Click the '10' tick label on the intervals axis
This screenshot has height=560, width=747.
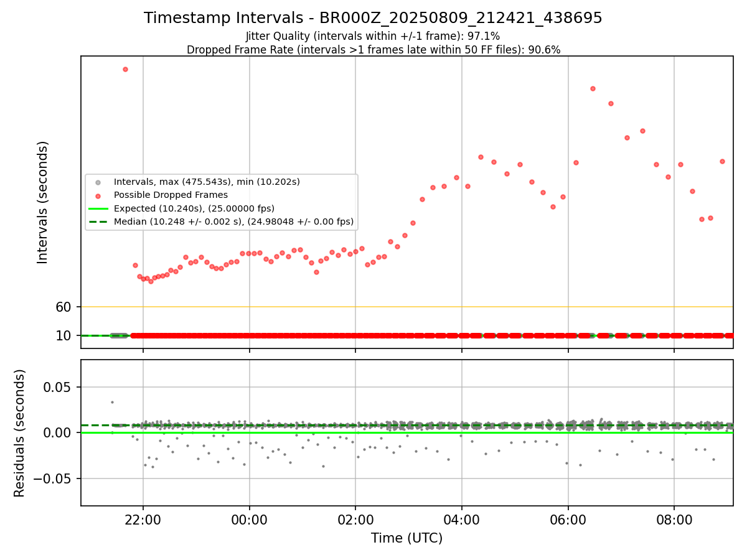(64, 335)
